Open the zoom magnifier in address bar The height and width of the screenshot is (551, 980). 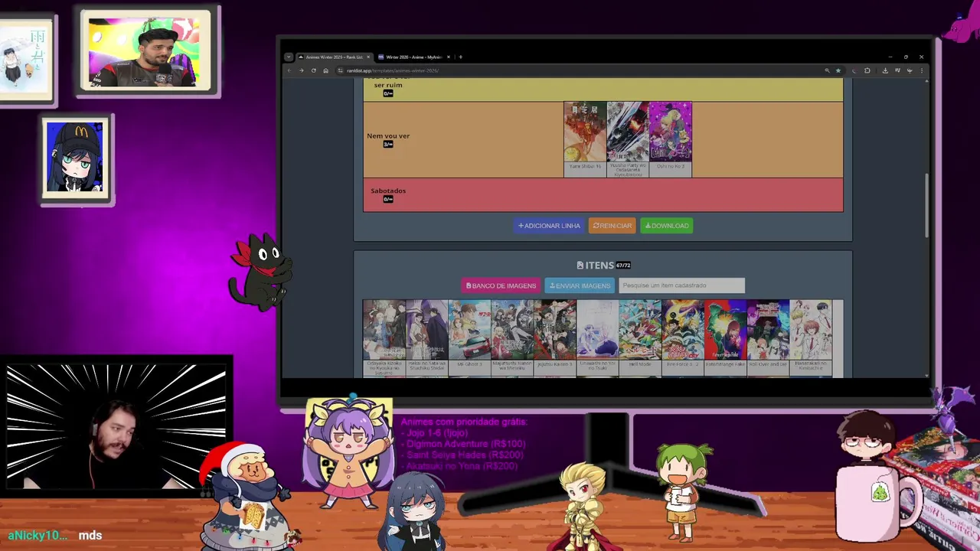pyautogui.click(x=827, y=70)
